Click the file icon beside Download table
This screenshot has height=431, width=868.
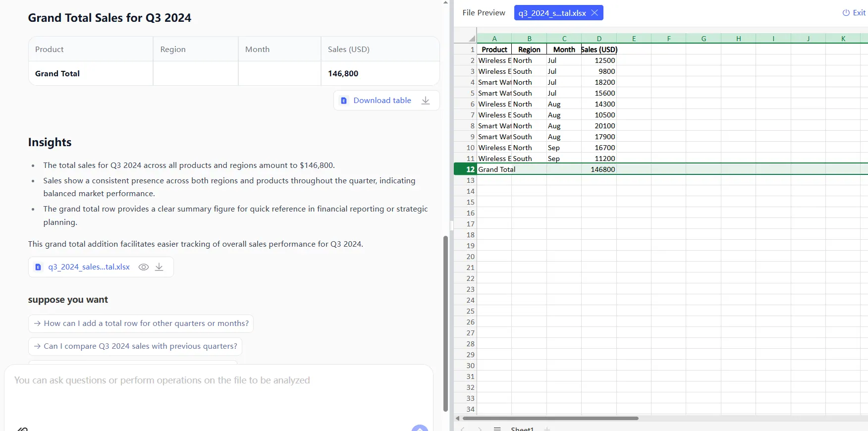coord(344,101)
